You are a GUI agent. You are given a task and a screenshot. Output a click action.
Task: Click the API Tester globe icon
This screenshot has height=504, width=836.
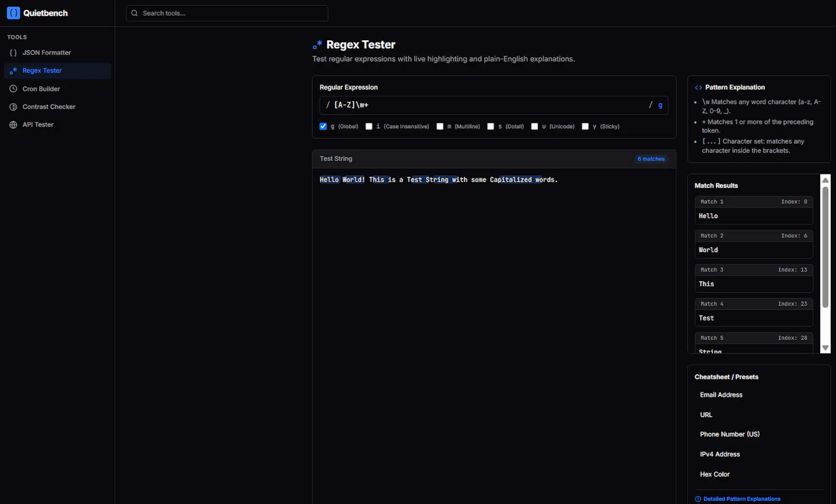click(x=13, y=125)
